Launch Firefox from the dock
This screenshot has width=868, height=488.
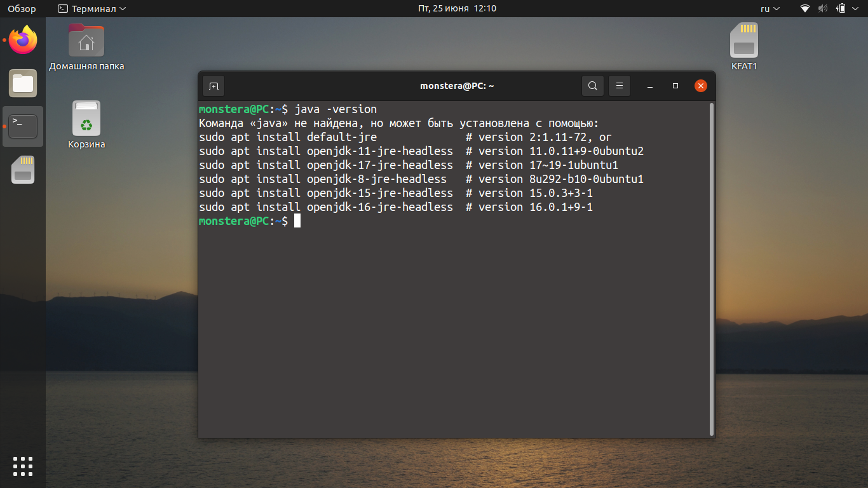(x=23, y=40)
